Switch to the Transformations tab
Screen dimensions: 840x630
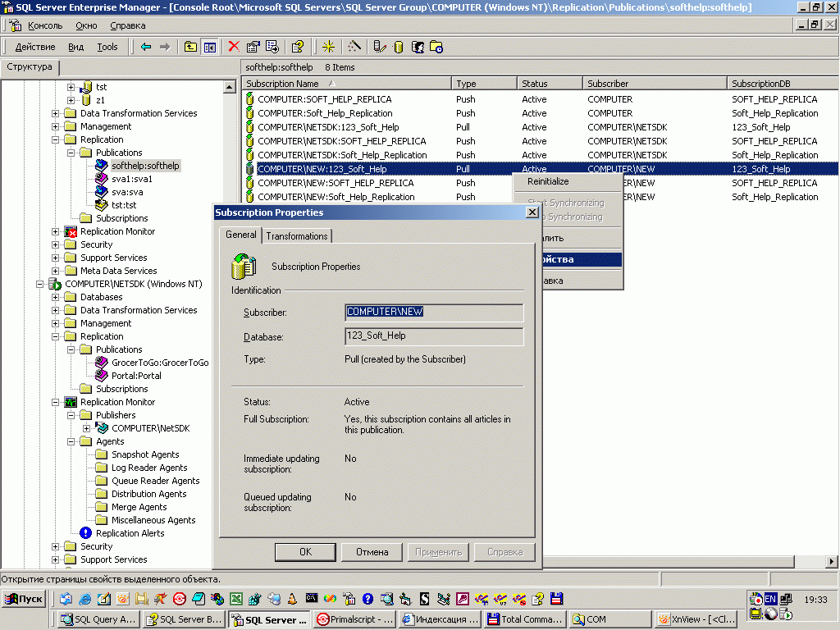pos(297,235)
